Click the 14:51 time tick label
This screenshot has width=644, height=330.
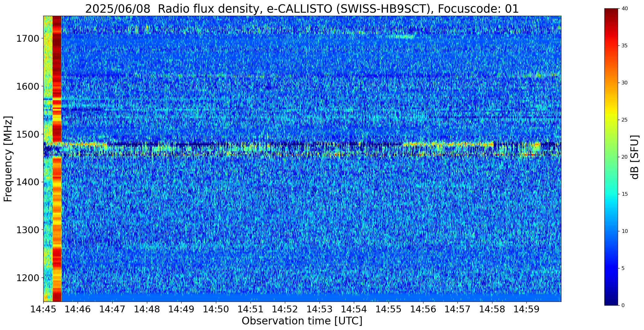pos(251,309)
